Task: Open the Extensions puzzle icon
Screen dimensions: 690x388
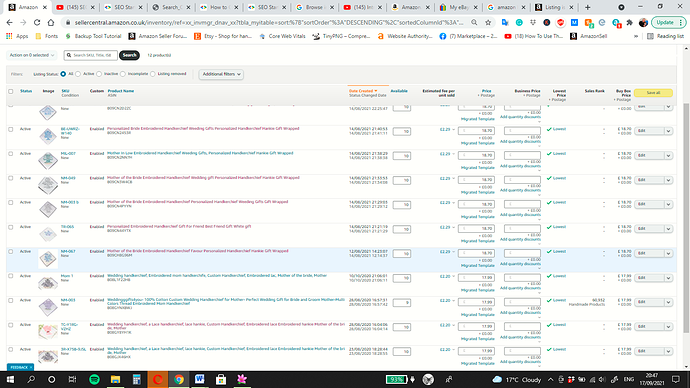Action: (x=630, y=22)
